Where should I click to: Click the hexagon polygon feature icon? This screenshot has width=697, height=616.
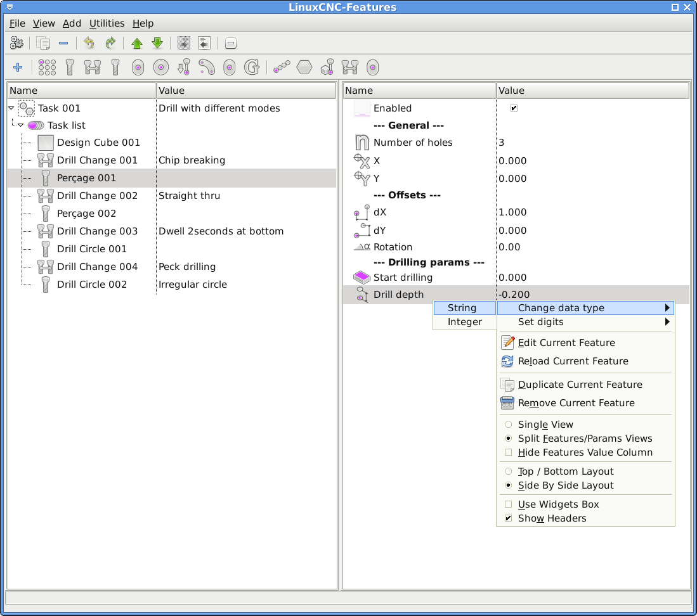click(304, 68)
